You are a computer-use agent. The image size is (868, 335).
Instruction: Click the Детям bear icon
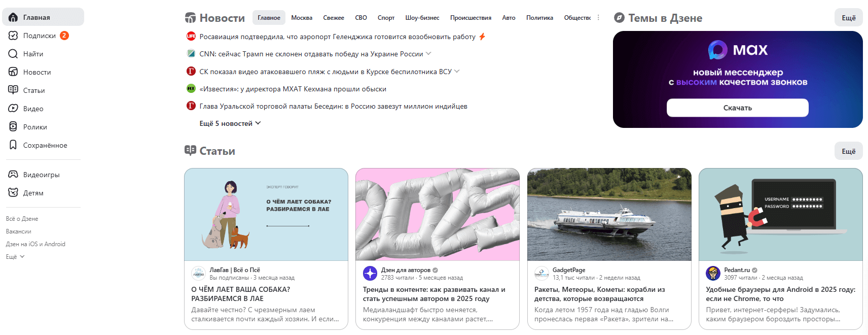pyautogui.click(x=13, y=192)
